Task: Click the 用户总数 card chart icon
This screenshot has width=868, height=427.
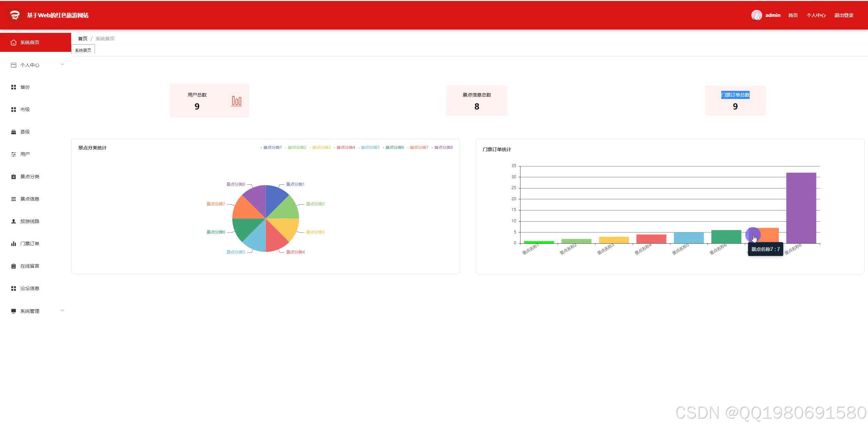Action: [x=236, y=101]
